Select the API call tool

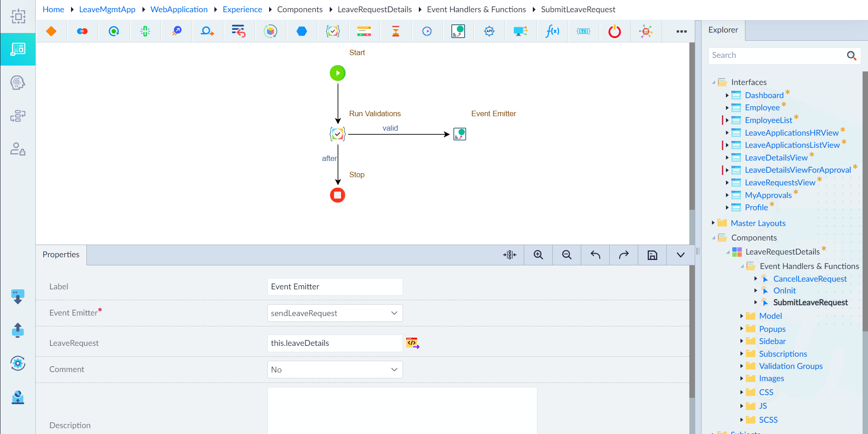point(489,31)
